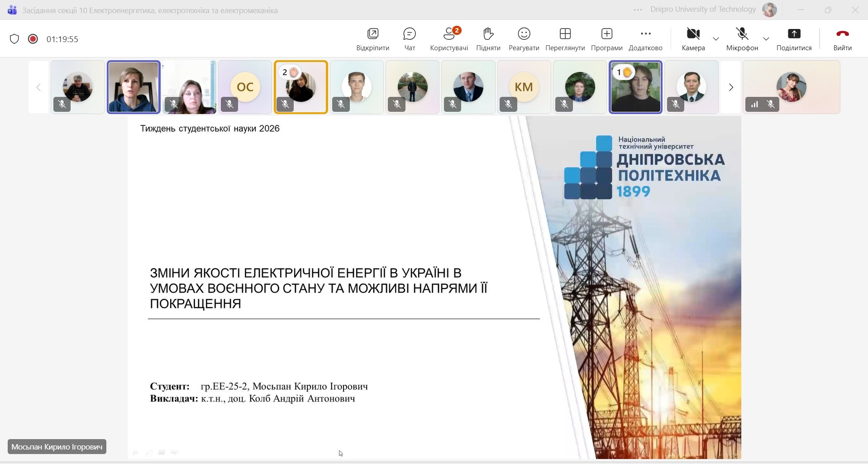Show next participants with right chevron
Screen dimensions: 868x464
pos(730,87)
